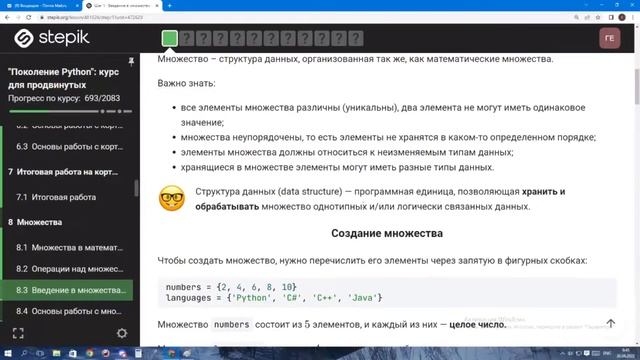Image resolution: width=640 pixels, height=360 pixels.
Task: Open the browser side panel icon
Action: point(611,18)
